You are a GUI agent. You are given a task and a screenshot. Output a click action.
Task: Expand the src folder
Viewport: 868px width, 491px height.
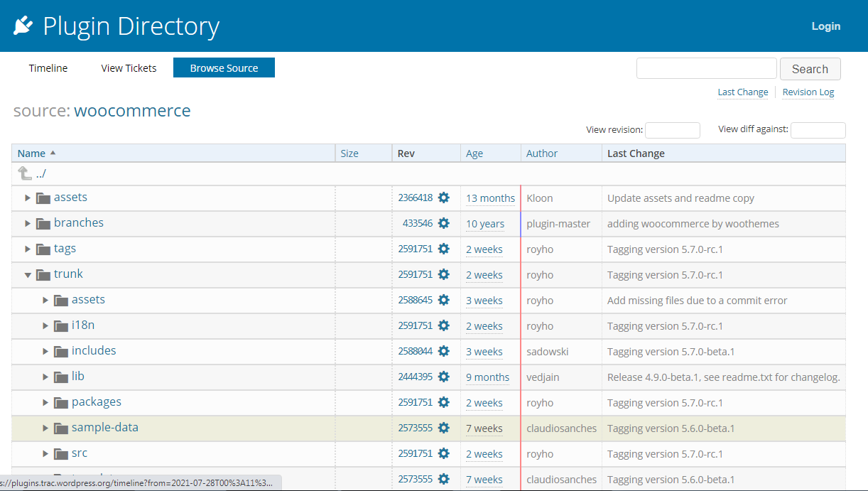45,453
